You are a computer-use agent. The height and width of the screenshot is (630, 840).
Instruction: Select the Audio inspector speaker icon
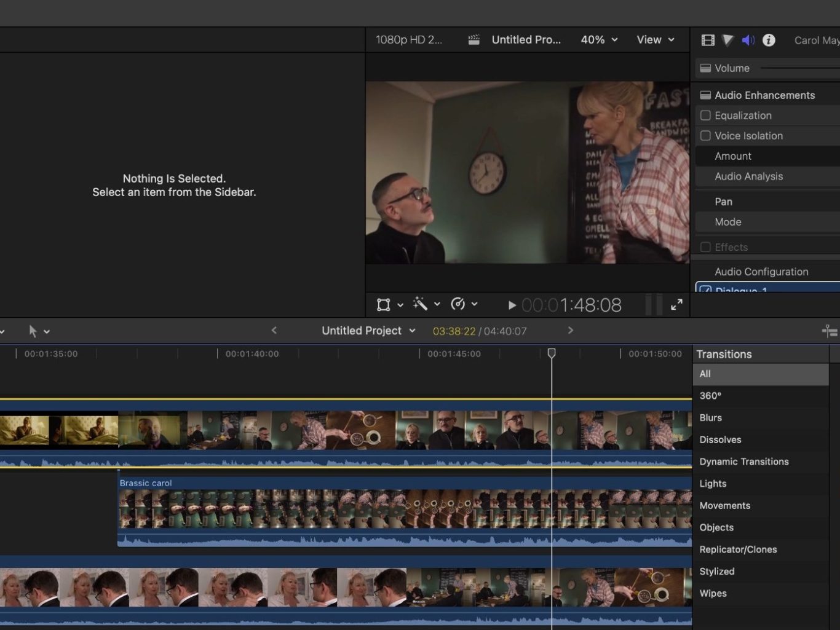(x=748, y=40)
